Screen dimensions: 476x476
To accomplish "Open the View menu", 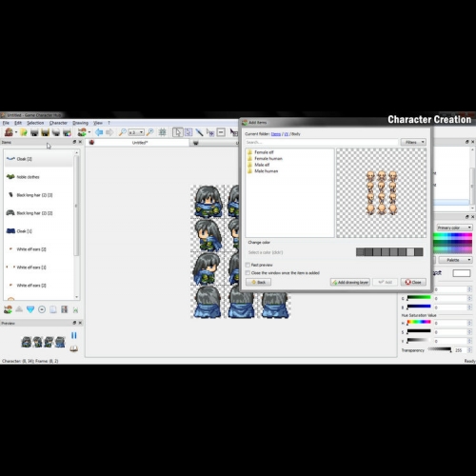I will tap(98, 123).
